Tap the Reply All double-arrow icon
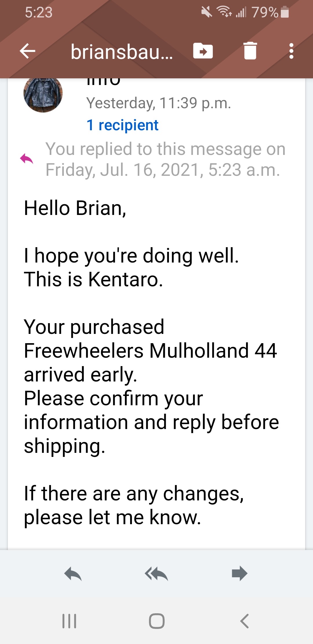Viewport: 313px width, 644px height. 156,574
